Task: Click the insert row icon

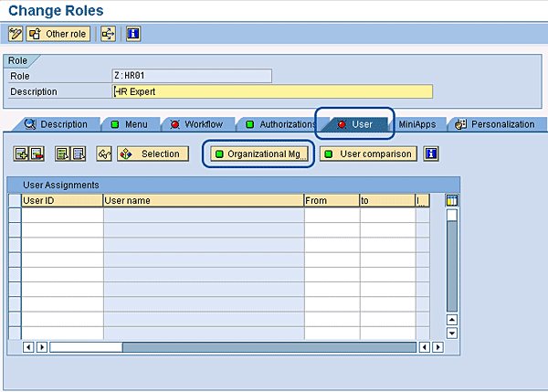Action: tap(21, 154)
